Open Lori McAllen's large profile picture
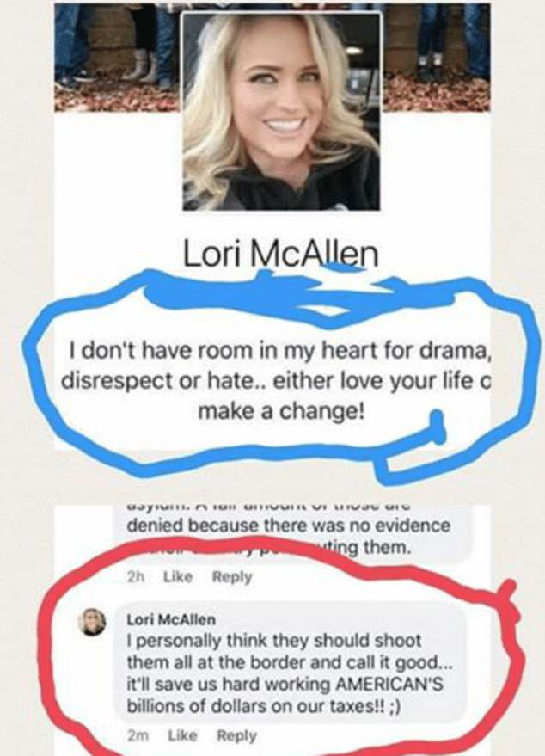The height and width of the screenshot is (756, 545). pyautogui.click(x=281, y=111)
